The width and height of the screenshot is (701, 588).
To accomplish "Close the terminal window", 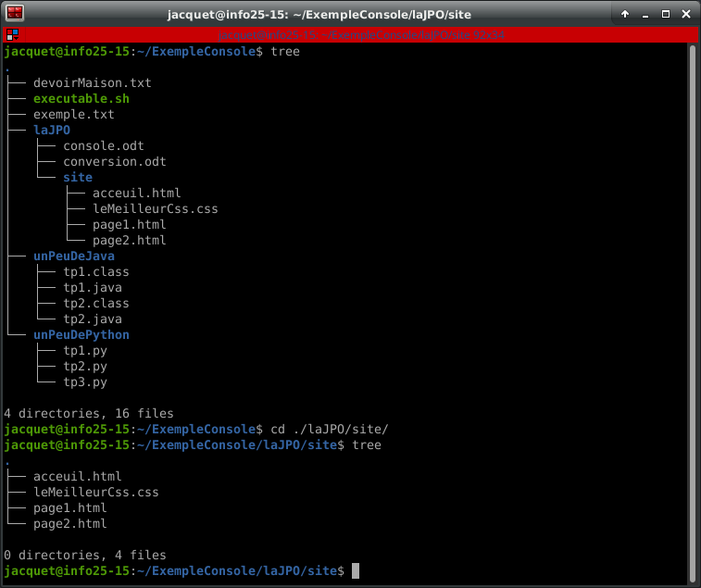I will pos(684,14).
